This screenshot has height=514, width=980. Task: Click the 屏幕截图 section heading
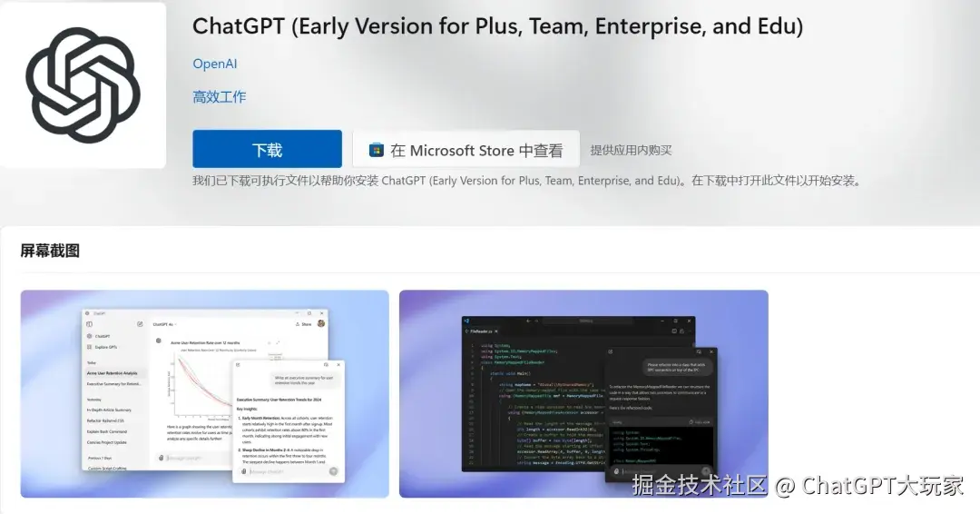pyautogui.click(x=50, y=251)
